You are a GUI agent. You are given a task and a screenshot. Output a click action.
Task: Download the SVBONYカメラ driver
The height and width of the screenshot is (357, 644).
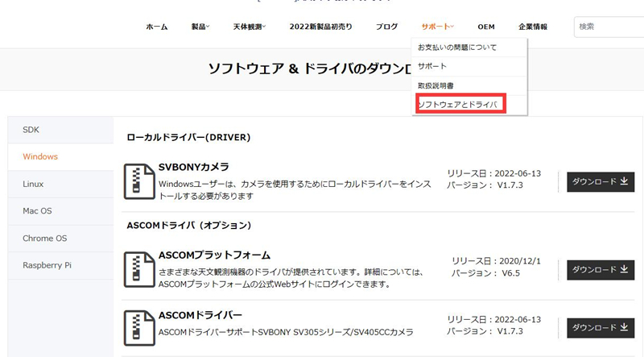601,182
